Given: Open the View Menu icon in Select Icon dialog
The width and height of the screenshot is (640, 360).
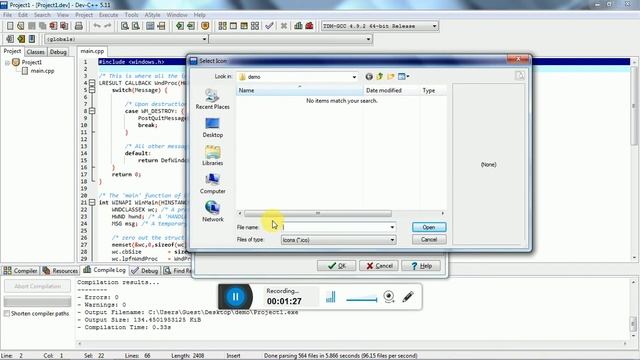Looking at the screenshot, I should point(403,76).
